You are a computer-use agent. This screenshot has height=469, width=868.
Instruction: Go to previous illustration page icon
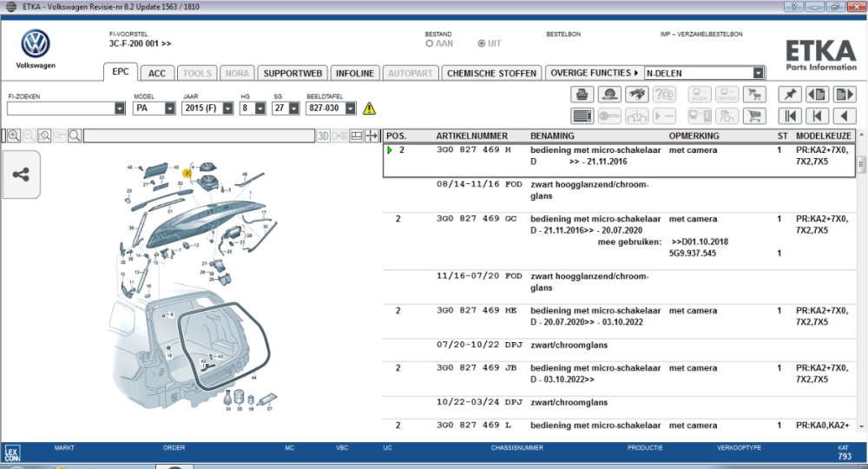[817, 94]
